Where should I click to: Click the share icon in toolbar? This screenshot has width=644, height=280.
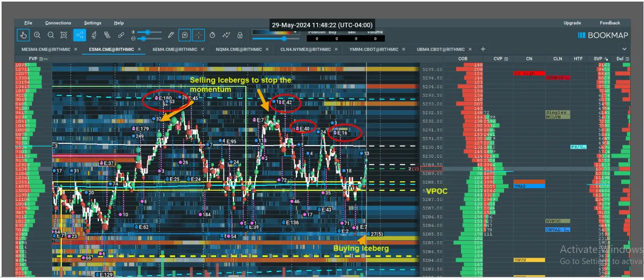pyautogui.click(x=79, y=35)
